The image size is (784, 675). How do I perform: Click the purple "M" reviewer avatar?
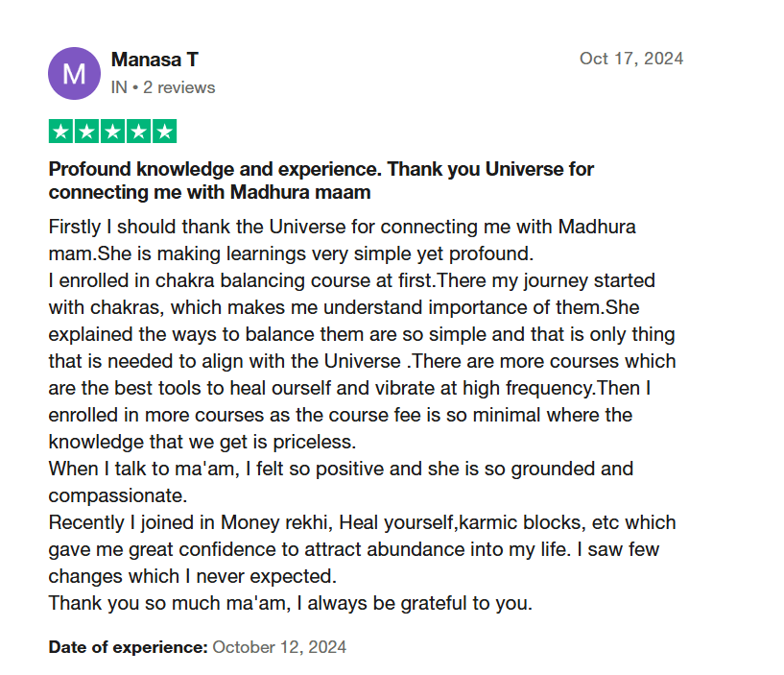coord(74,73)
